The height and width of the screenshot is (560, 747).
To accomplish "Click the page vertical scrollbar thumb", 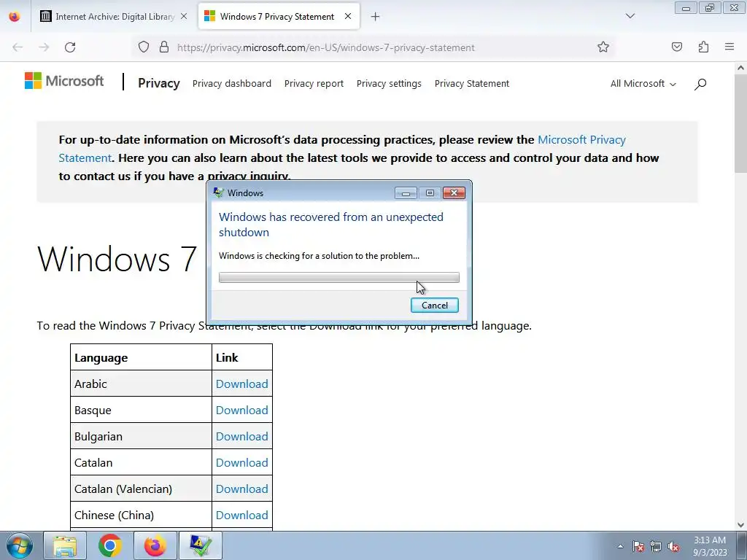I will 740,124.
